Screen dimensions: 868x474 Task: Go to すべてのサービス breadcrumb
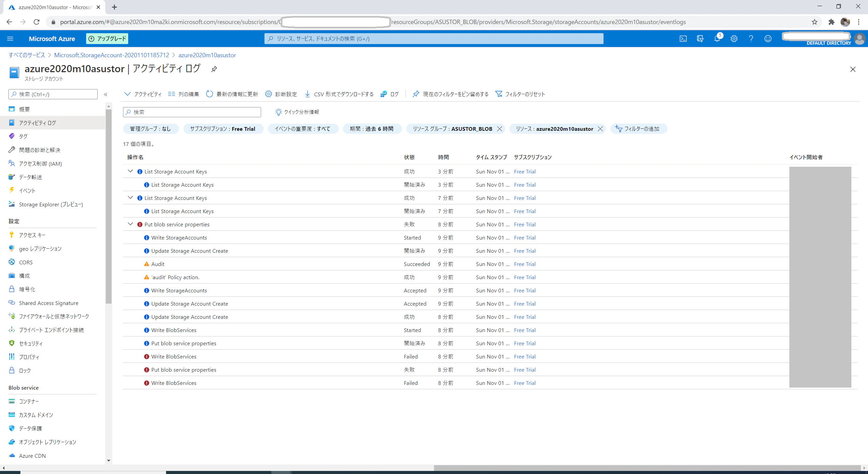pyautogui.click(x=27, y=55)
